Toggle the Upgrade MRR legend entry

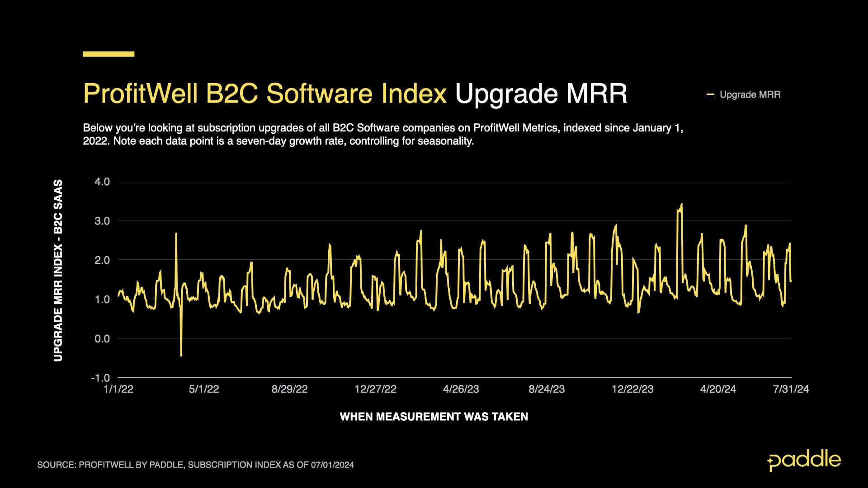point(750,94)
